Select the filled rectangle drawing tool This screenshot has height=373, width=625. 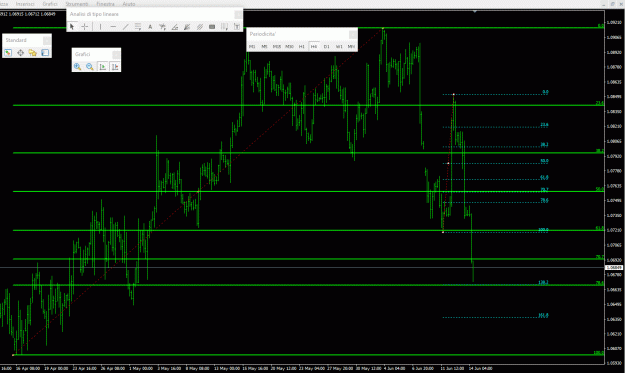click(212, 27)
